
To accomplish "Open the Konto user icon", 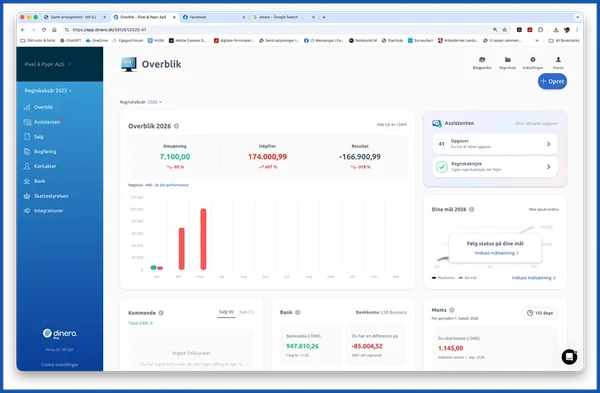I will click(558, 60).
